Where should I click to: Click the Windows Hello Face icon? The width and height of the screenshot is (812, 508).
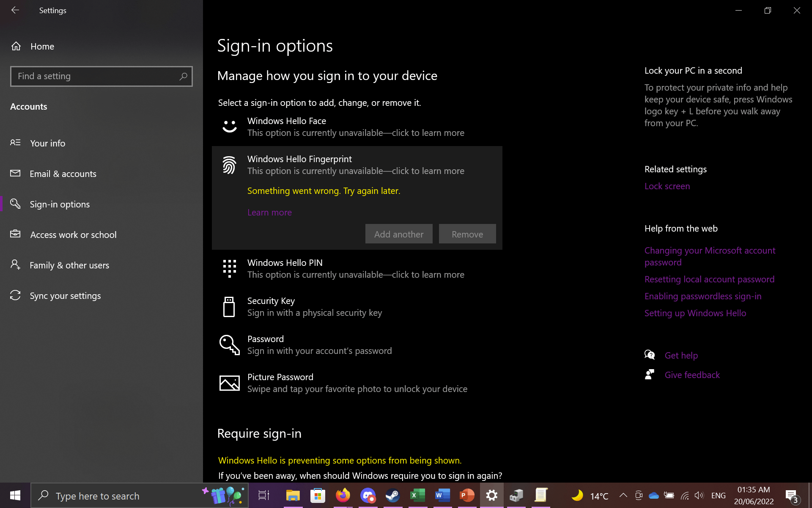229,126
